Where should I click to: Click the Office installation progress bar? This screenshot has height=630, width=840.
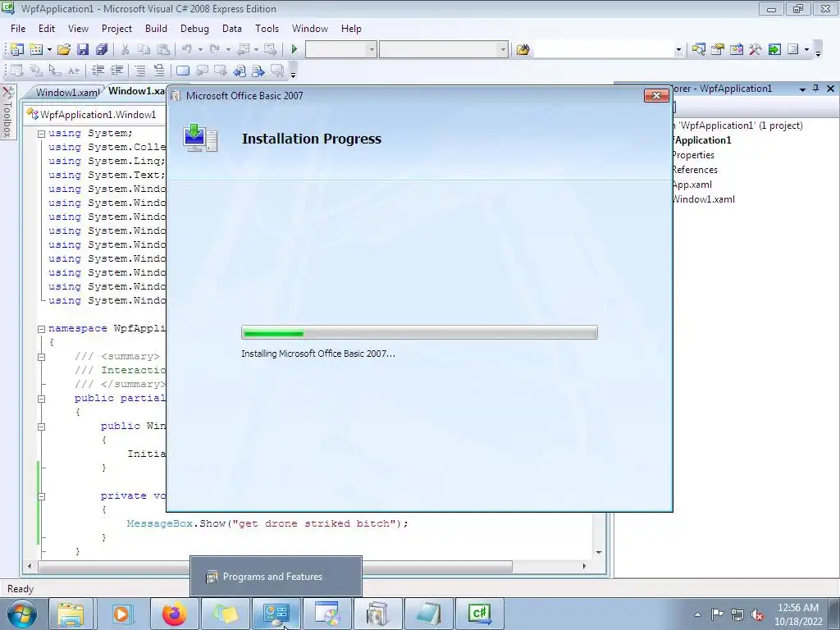click(419, 332)
